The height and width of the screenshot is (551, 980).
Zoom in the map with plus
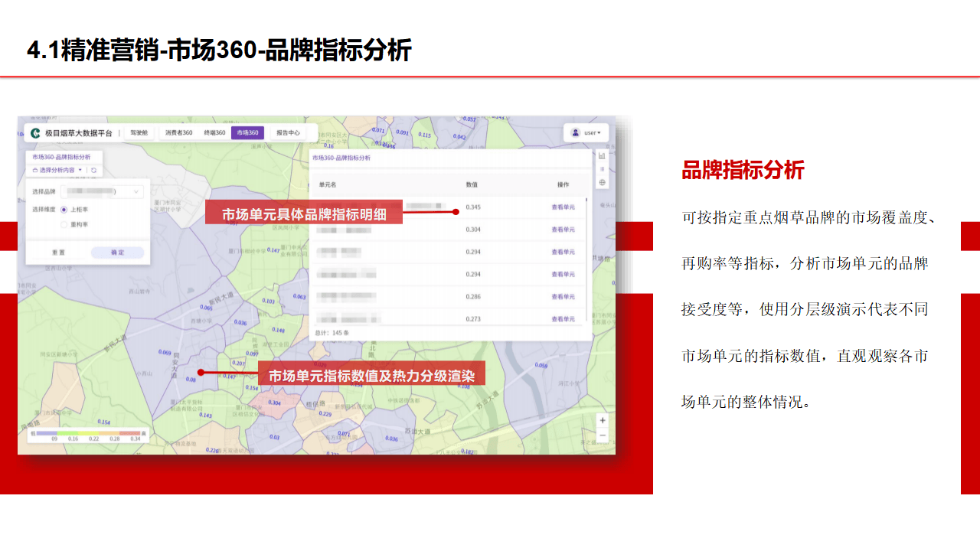603,420
